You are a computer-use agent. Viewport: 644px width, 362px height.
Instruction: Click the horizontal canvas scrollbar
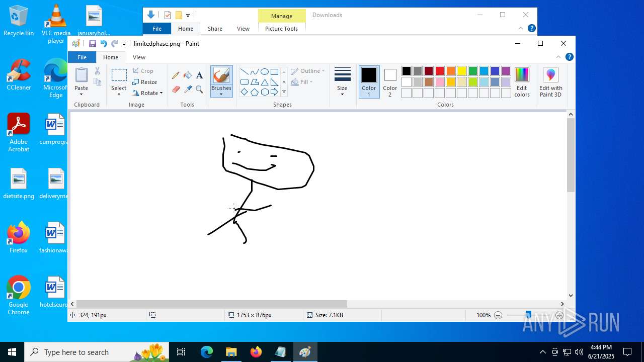click(212, 304)
